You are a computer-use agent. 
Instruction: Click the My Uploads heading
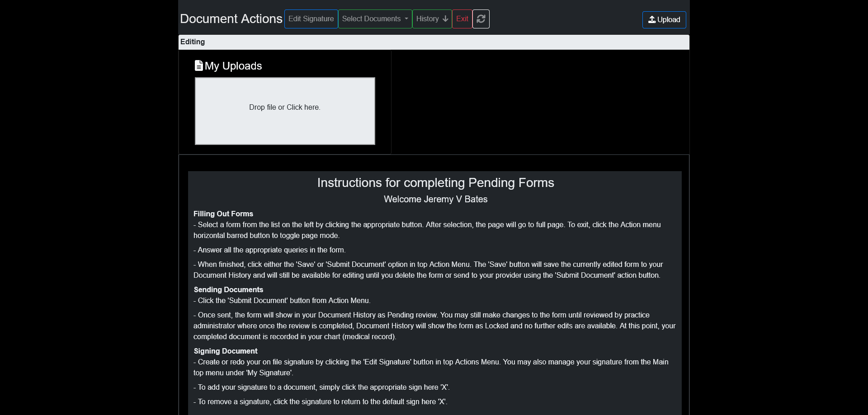(233, 66)
